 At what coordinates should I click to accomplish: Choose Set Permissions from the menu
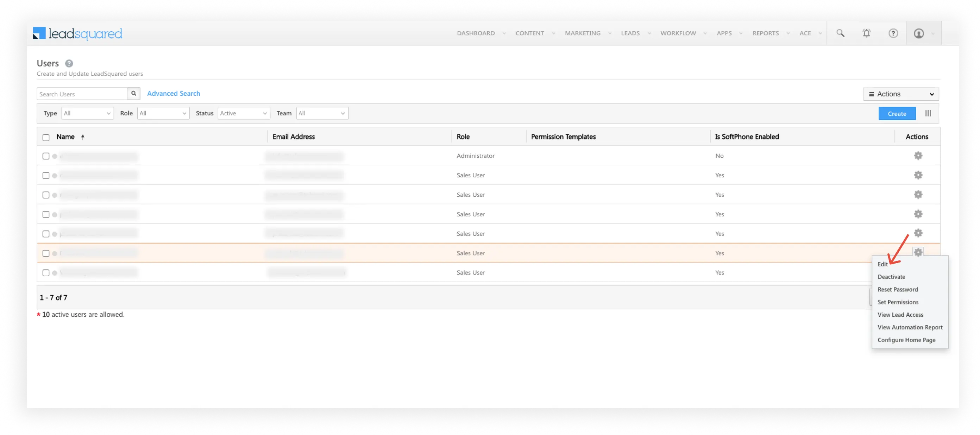tap(898, 302)
